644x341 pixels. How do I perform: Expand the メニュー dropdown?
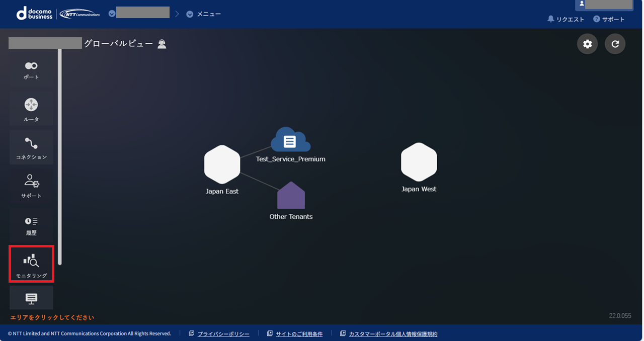tap(204, 14)
